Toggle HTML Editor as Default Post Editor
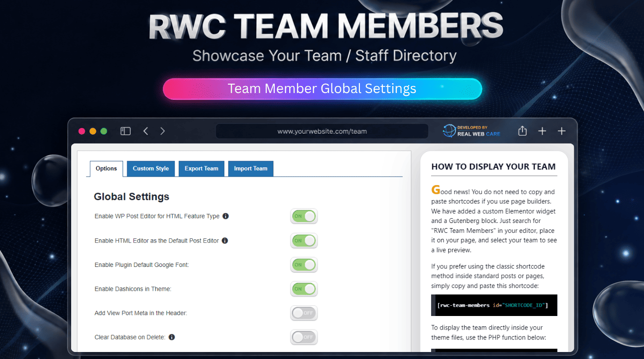The height and width of the screenshot is (359, 644). (304, 241)
